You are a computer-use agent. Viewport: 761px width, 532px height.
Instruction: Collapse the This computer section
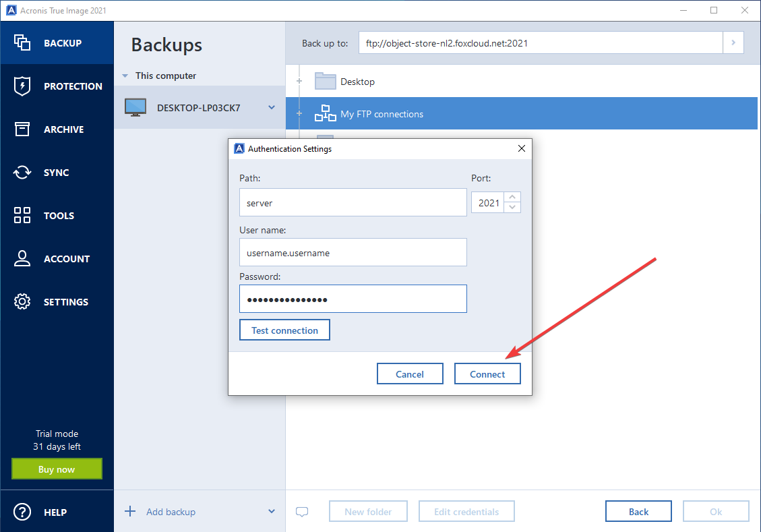(125, 76)
